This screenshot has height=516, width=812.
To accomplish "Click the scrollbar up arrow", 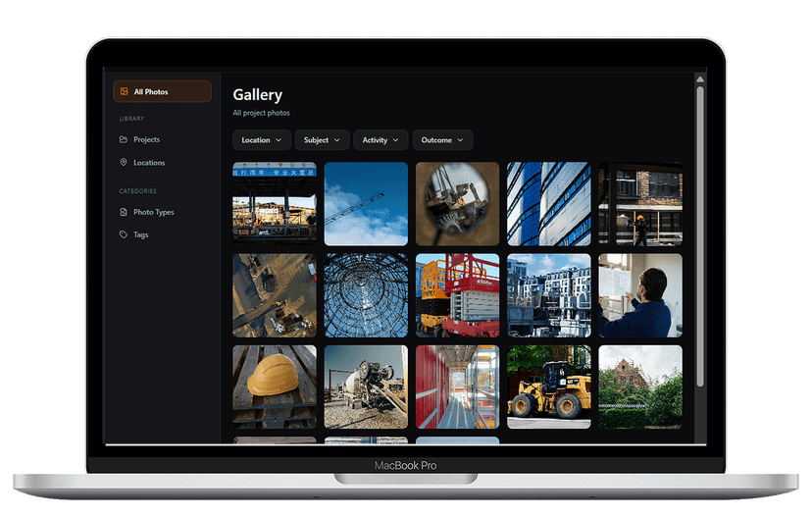I will [700, 79].
